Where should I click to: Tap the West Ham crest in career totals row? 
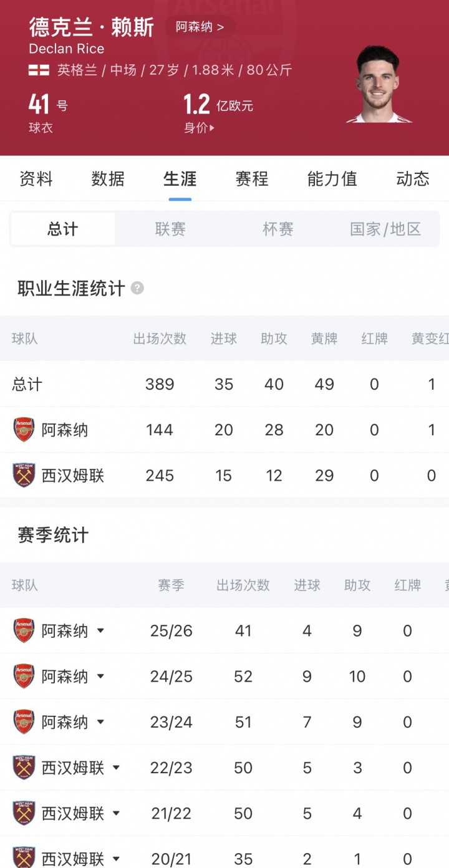pos(24,475)
